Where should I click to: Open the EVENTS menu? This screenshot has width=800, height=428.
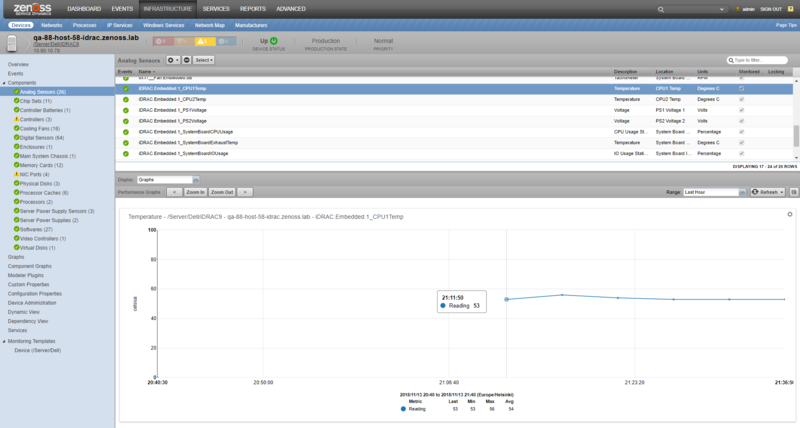[122, 9]
